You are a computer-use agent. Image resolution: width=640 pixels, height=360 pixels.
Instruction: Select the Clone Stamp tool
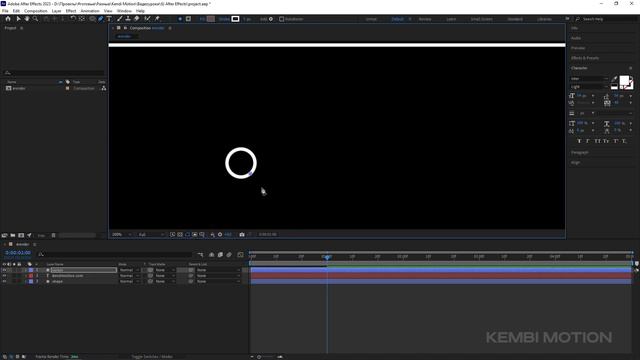coord(128,19)
